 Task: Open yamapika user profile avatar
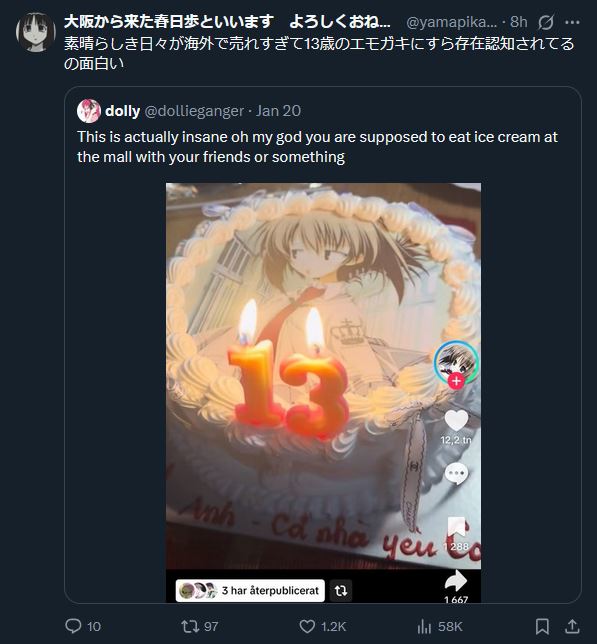(x=36, y=32)
